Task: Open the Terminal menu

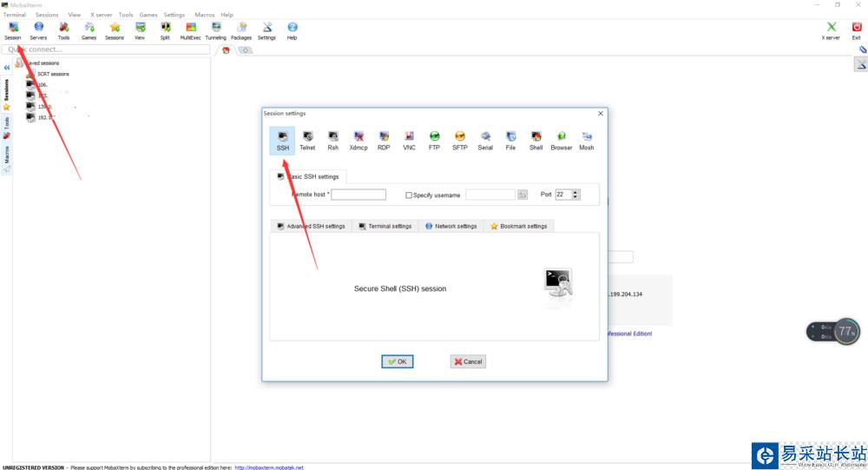Action: (x=15, y=15)
